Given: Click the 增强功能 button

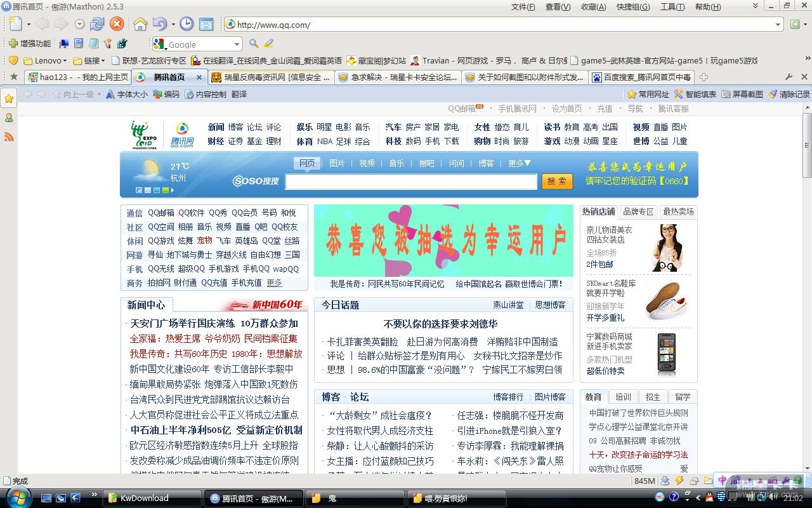Looking at the screenshot, I should tap(30, 44).
